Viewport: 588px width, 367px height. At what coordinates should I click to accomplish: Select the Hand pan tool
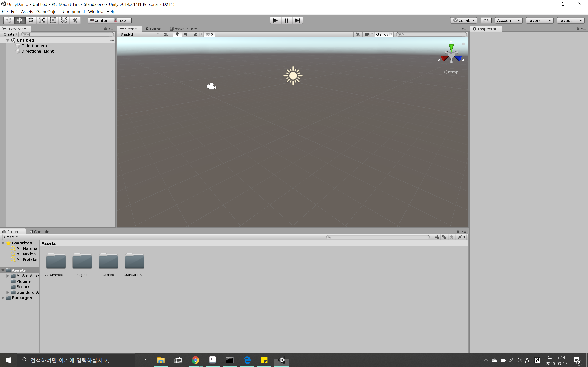(8, 20)
